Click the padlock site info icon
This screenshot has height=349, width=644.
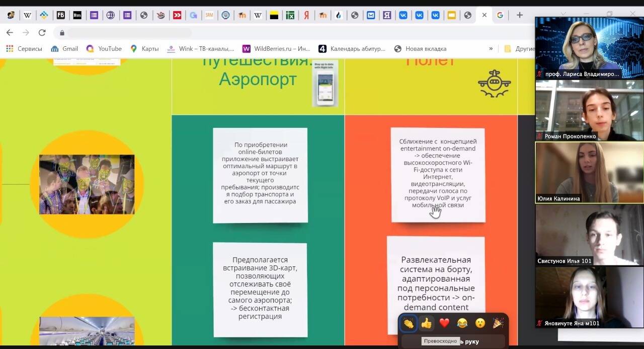(62, 33)
